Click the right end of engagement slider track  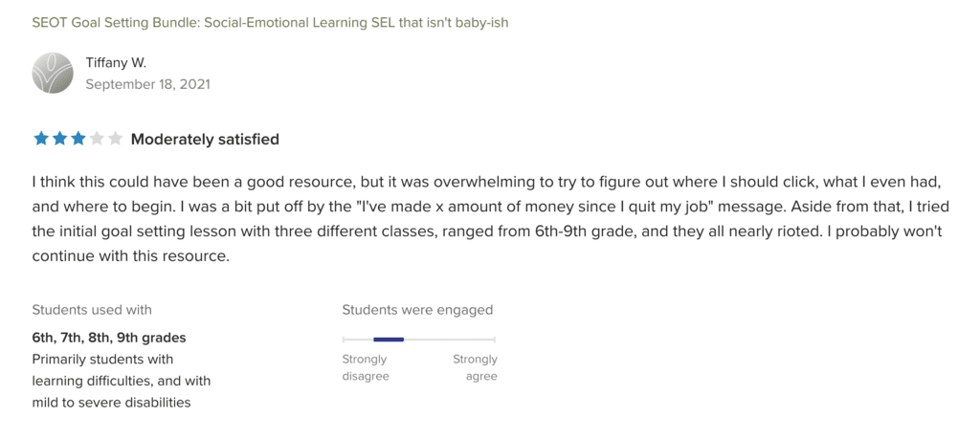[494, 339]
